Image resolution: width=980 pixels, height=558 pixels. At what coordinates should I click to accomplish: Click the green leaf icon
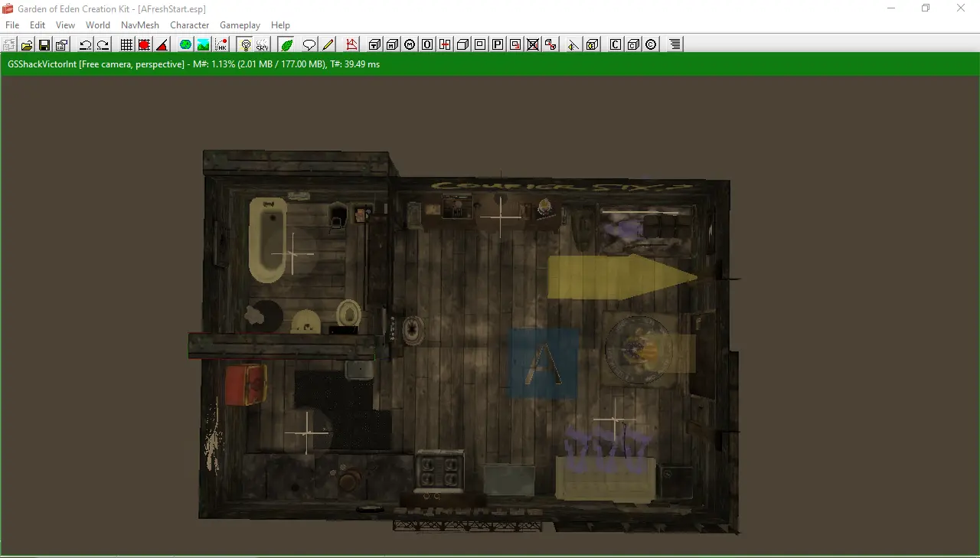[286, 44]
